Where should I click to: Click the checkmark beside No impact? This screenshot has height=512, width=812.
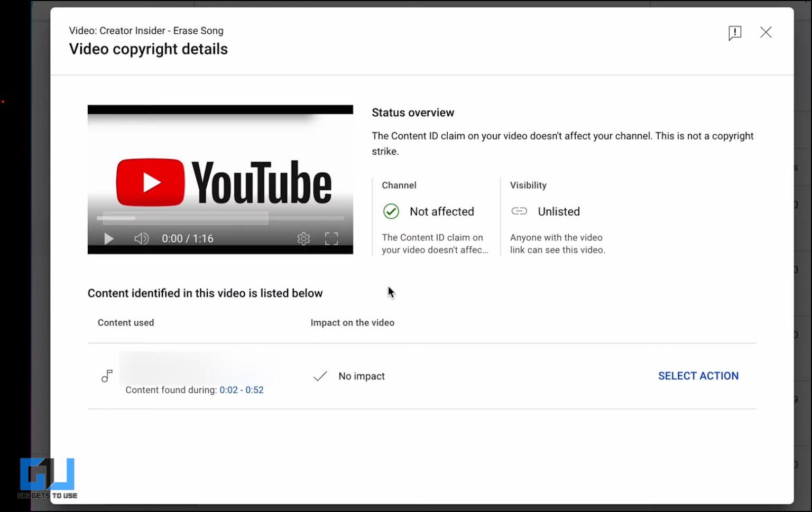tap(320, 376)
